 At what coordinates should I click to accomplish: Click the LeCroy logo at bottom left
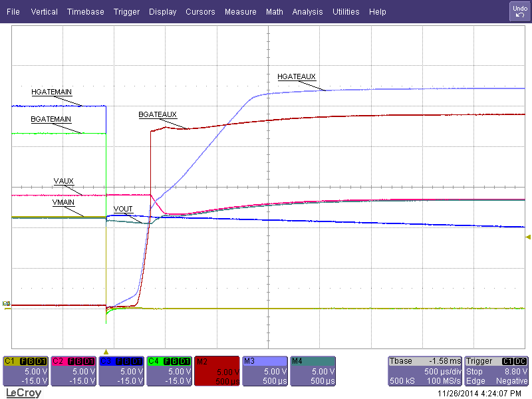point(23,392)
